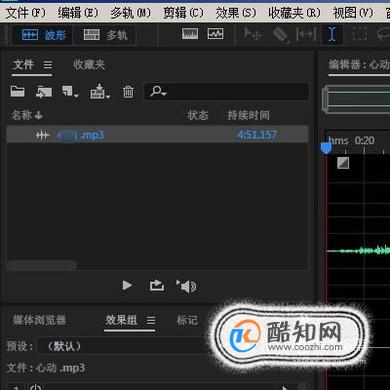The image size is (390, 390).
Task: Select the Razor tool
Action: click(x=280, y=34)
